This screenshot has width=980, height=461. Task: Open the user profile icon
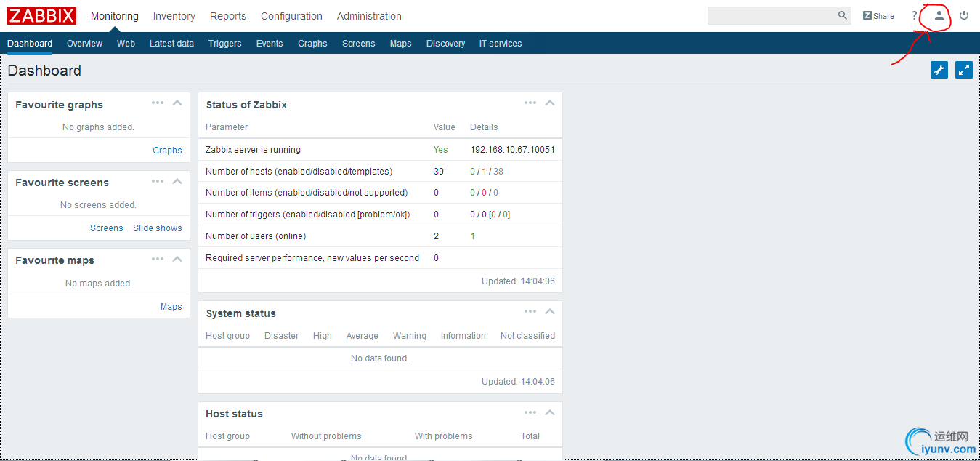coord(939,15)
